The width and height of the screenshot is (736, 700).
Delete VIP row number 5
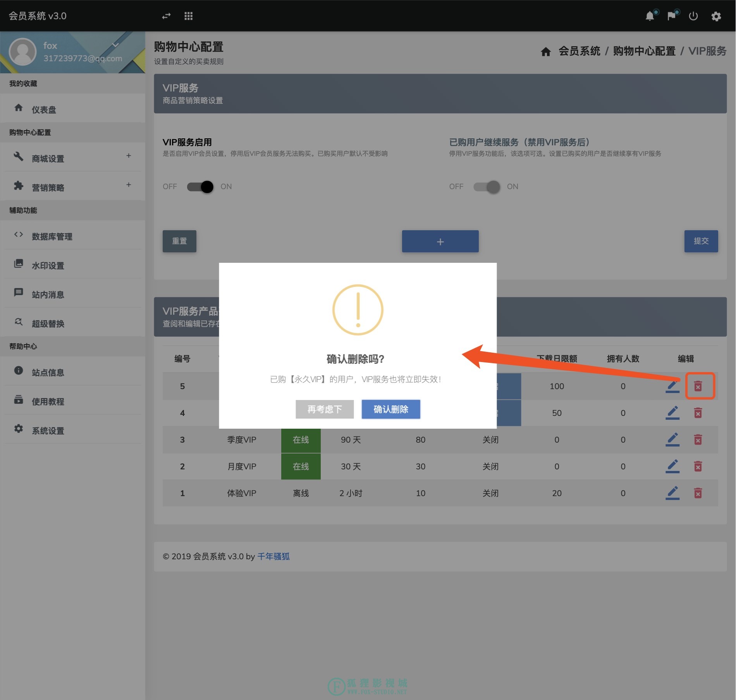coord(698,386)
